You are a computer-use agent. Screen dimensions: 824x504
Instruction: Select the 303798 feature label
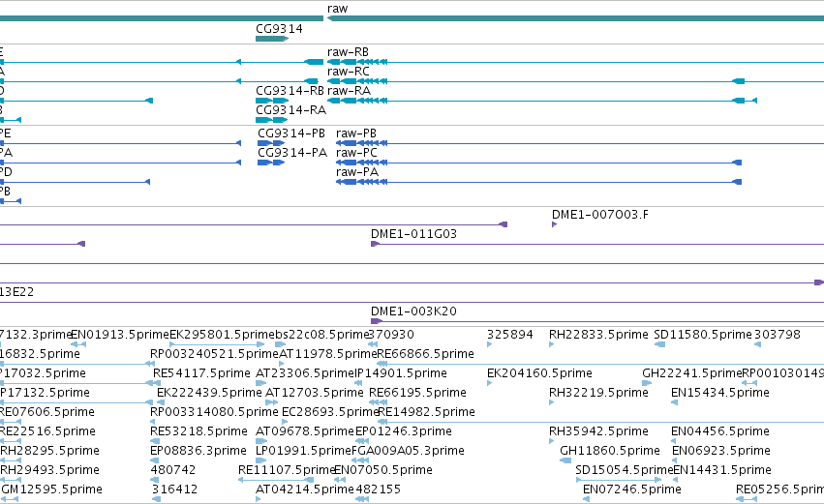[x=778, y=335]
